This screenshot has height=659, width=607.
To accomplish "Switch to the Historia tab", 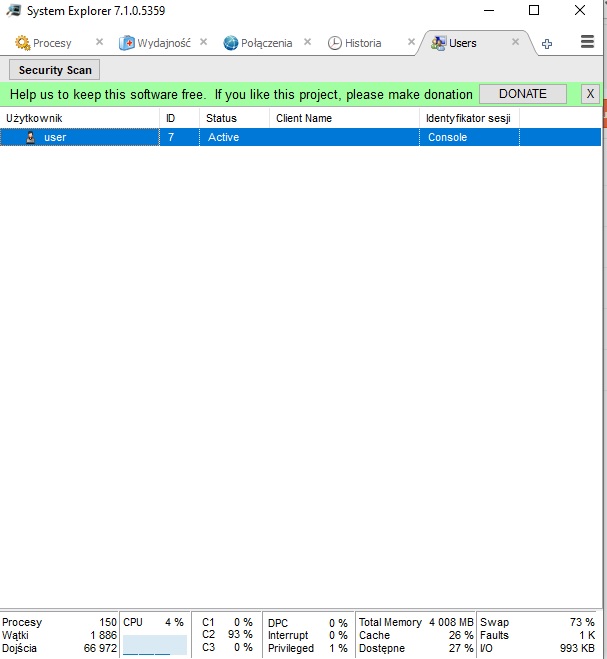I will 354,43.
